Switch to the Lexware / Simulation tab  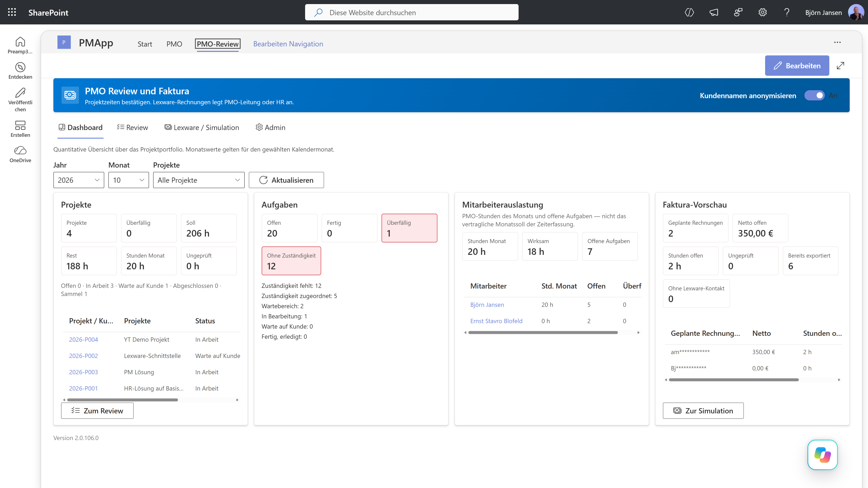(x=202, y=127)
